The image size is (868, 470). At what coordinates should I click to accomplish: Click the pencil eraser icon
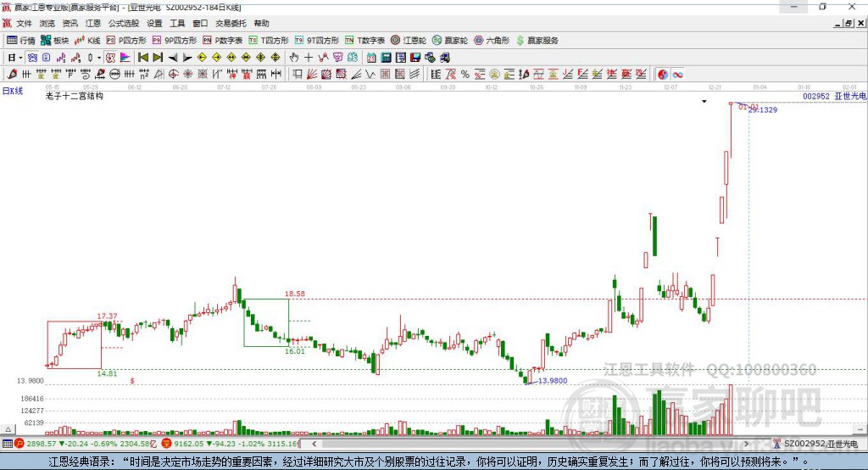point(12,75)
